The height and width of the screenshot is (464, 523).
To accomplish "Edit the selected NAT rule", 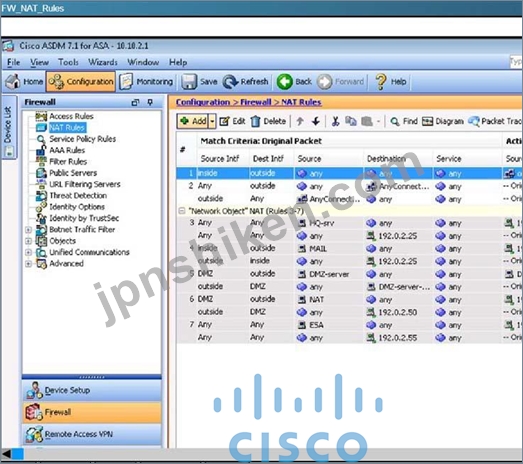I will coord(232,121).
